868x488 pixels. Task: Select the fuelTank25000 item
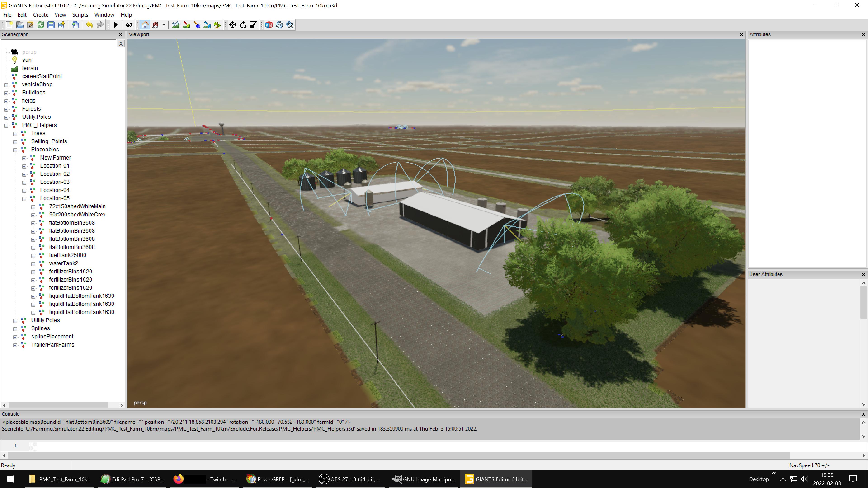(67, 255)
